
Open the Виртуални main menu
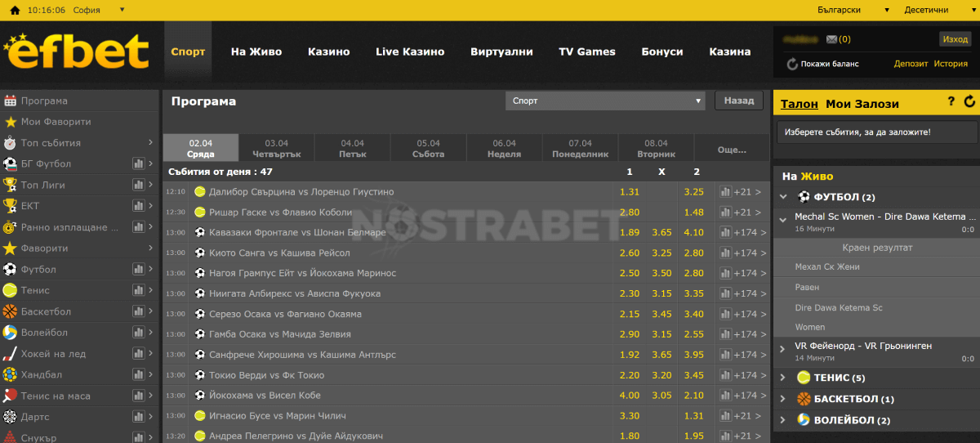501,51
